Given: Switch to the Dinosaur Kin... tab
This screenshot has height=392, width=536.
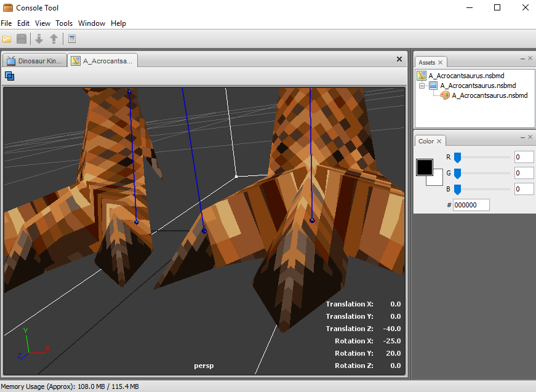Looking at the screenshot, I should click(34, 61).
